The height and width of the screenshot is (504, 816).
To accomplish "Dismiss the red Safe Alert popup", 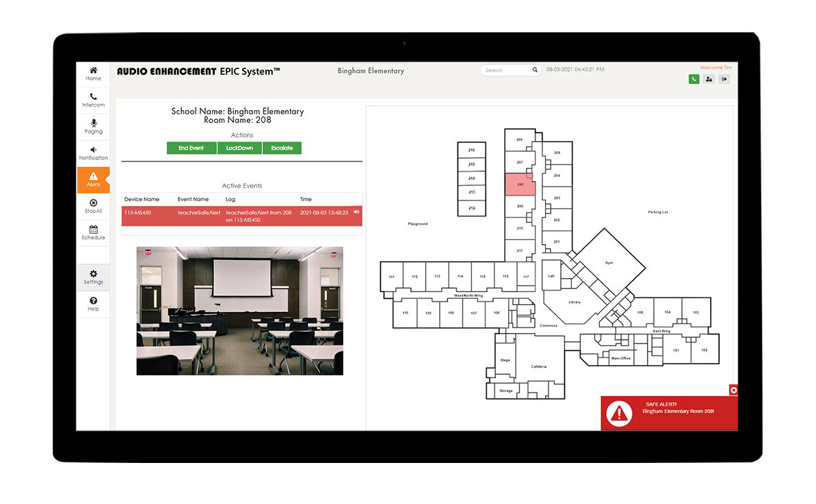I will click(x=733, y=390).
